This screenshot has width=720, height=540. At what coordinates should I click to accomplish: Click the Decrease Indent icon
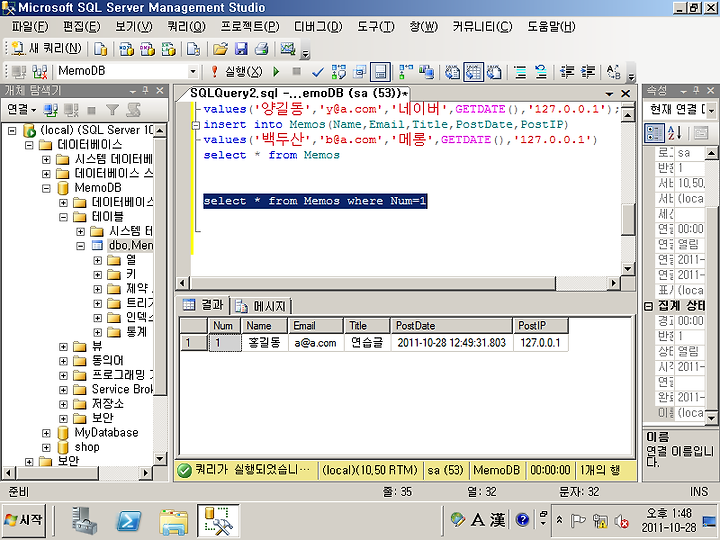(567, 72)
